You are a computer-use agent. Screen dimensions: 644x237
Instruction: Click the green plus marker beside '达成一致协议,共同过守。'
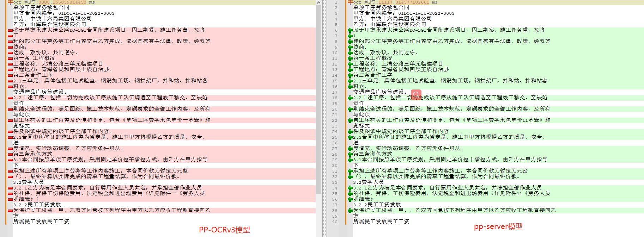[350, 53]
